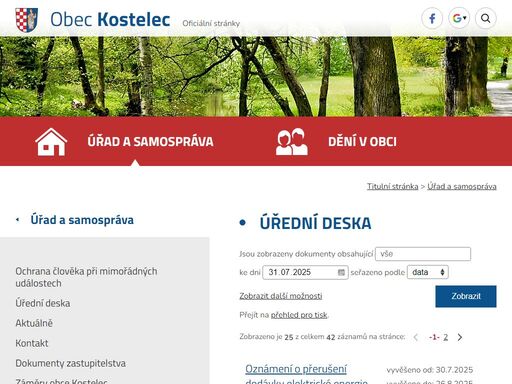Go to the Obec Kostelec site title

click(110, 19)
